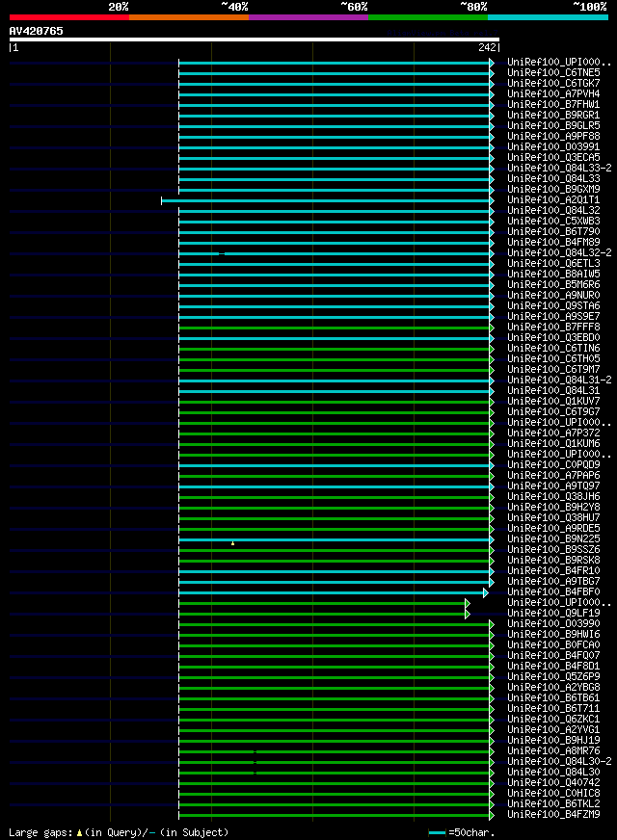Select the UniRef100_B5M6R6 label

click(553, 284)
